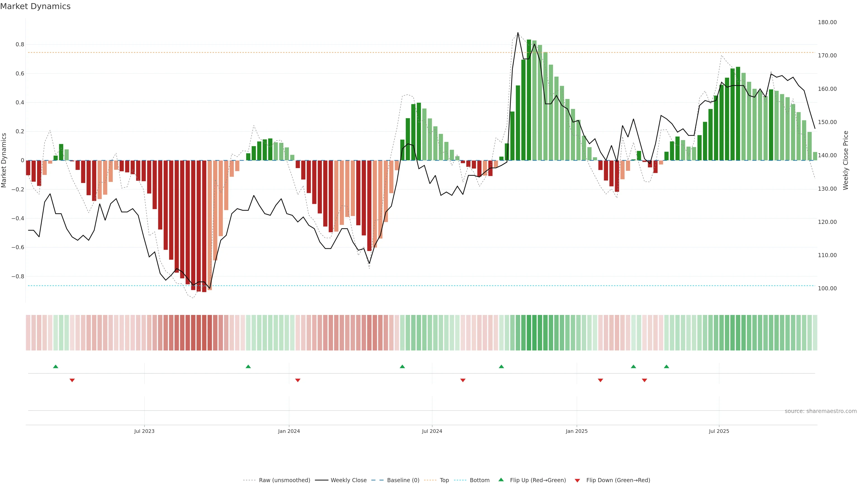Toggle the Baseline (0) legend entry
The image size is (868, 488).
[403, 480]
